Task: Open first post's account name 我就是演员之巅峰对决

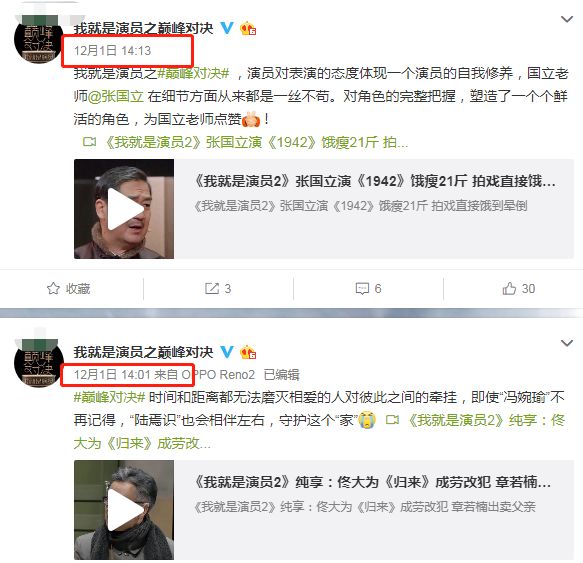Action: pyautogui.click(x=144, y=28)
